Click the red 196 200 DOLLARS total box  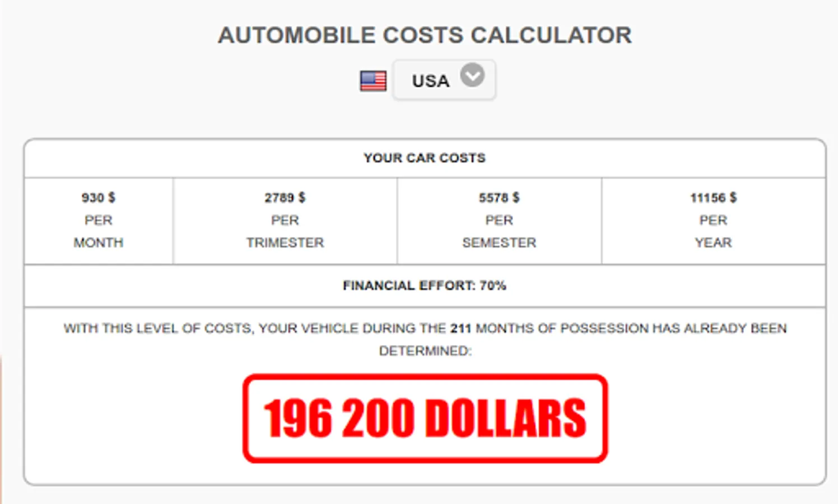(x=425, y=418)
